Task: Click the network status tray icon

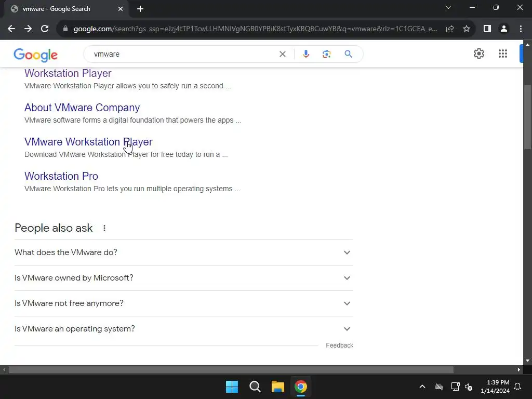Action: [x=455, y=387]
